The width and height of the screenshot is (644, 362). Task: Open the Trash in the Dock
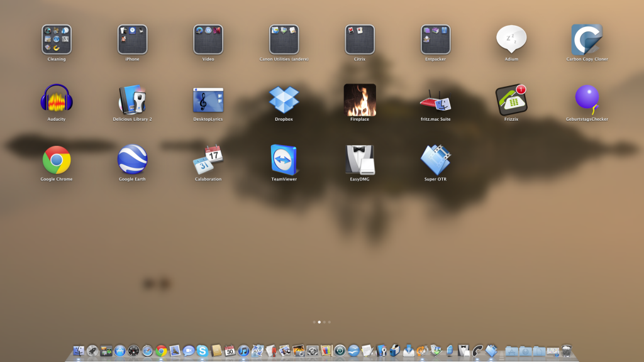567,351
